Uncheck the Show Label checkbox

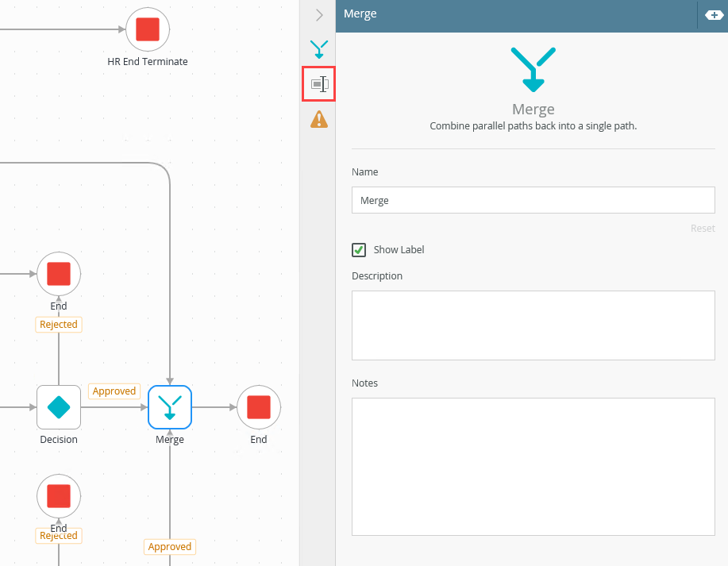point(359,250)
